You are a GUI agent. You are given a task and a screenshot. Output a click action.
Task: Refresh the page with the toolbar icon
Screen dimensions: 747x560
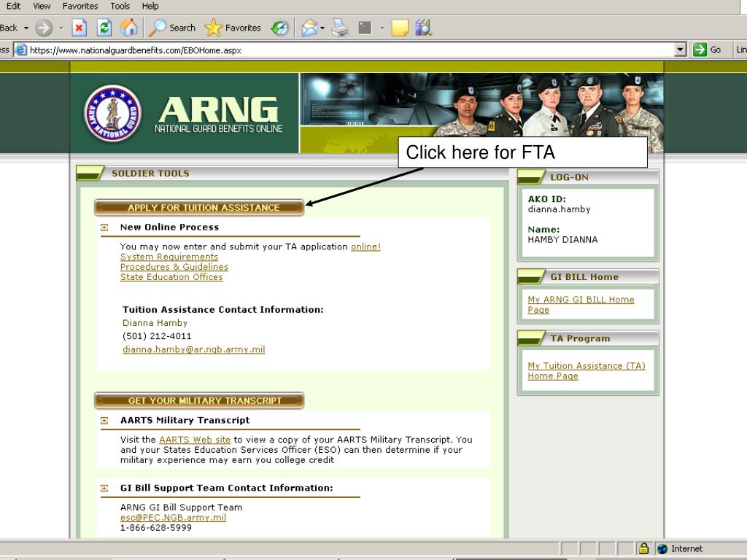click(104, 28)
